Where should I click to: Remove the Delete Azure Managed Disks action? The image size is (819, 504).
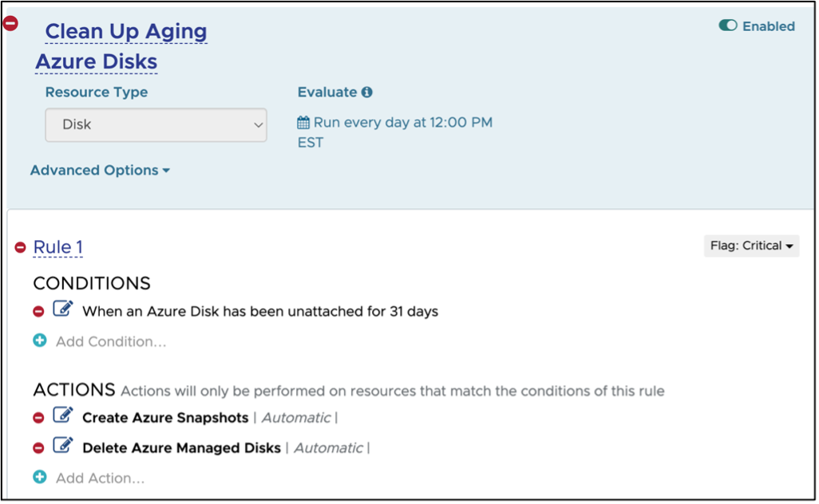click(x=39, y=447)
